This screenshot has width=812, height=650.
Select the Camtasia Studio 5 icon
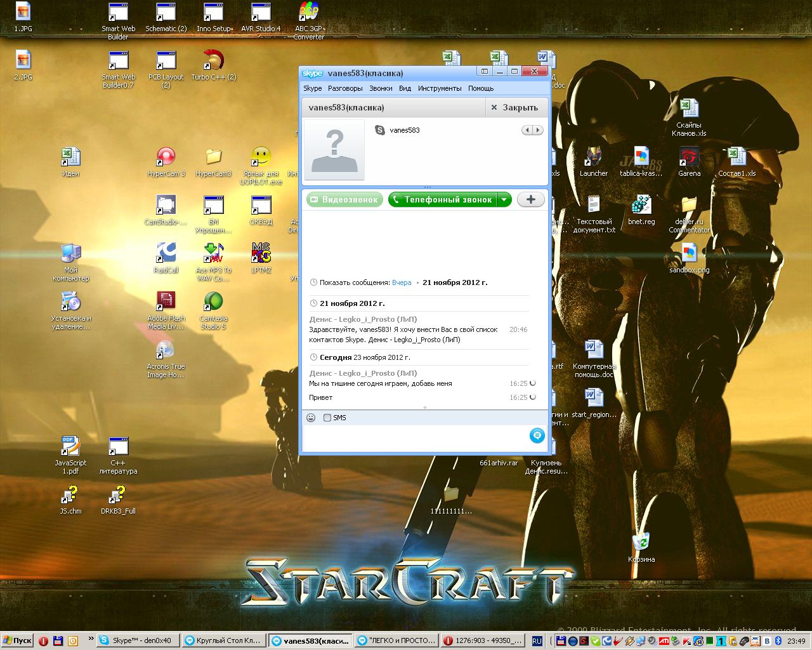click(x=214, y=311)
